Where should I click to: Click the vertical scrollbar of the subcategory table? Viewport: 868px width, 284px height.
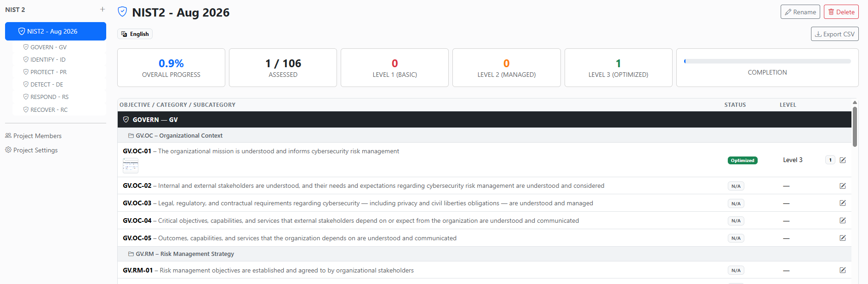(x=855, y=127)
